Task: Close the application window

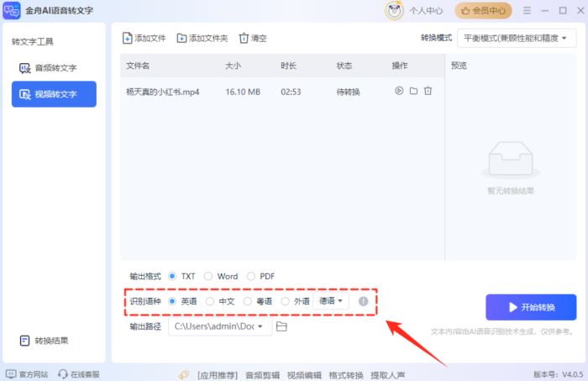Action: click(x=580, y=10)
